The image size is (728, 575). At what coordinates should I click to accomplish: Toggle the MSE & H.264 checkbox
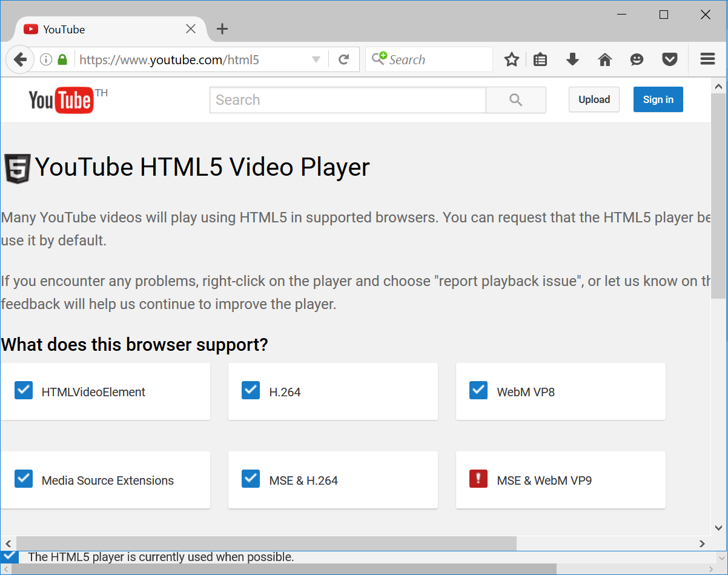(x=251, y=479)
